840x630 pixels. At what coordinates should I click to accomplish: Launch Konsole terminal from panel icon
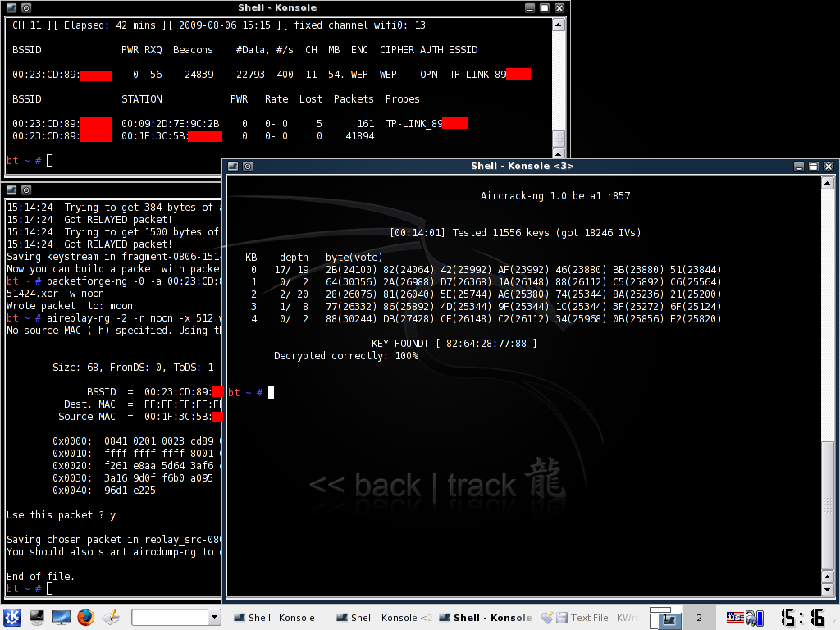click(x=37, y=618)
